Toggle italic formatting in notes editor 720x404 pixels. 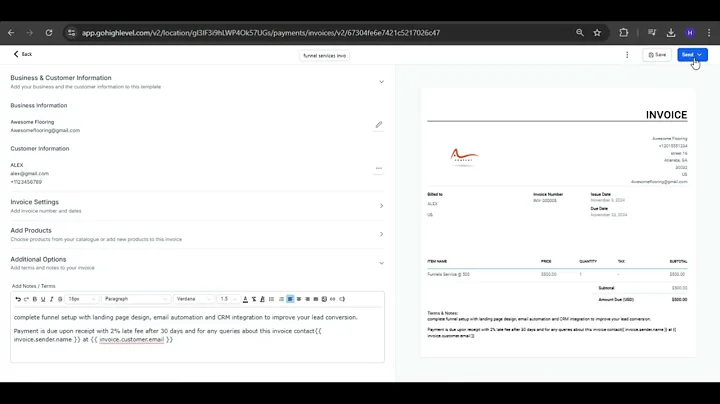51,299
